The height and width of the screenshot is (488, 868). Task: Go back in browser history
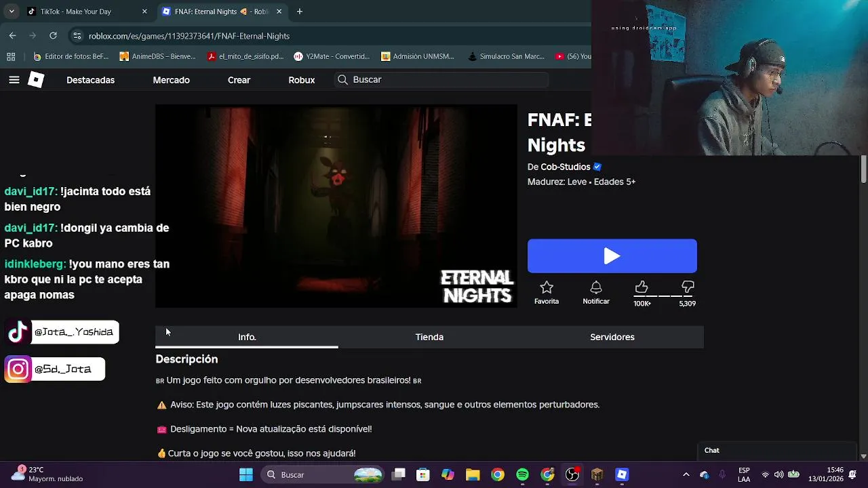pos(12,36)
